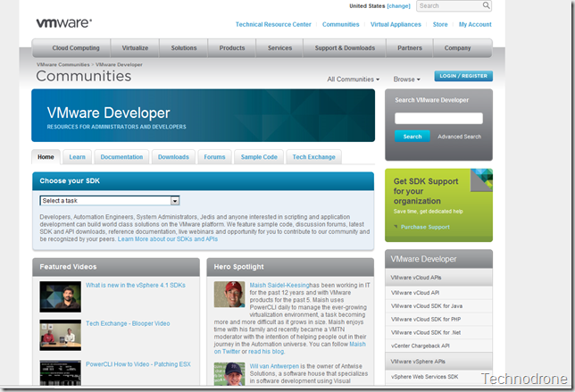Screen dimensions: 575x392
Task: Switch to the Forums tab
Action: click(214, 157)
